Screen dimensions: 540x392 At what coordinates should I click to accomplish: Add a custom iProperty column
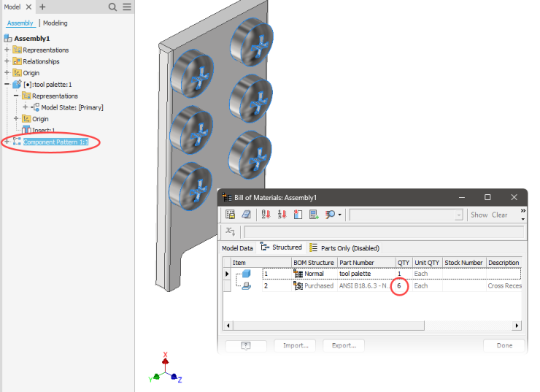click(314, 215)
